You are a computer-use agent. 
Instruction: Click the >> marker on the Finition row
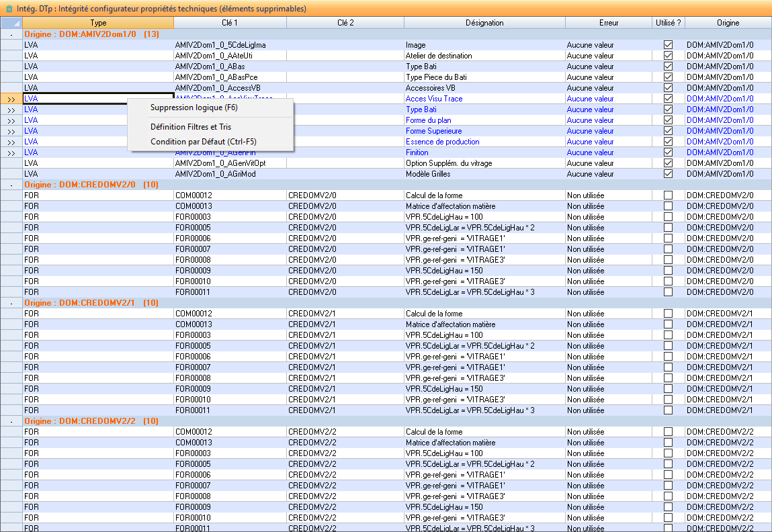[x=11, y=152]
